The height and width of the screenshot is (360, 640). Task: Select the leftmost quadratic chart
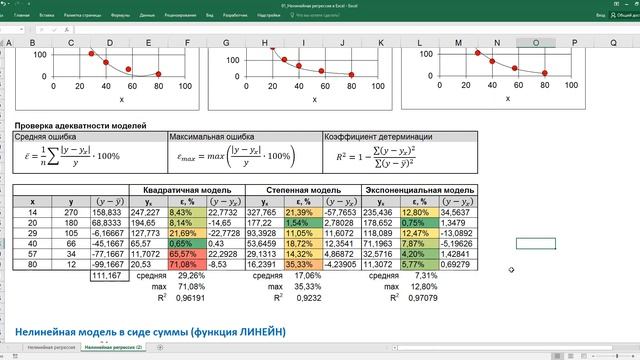pos(107,79)
